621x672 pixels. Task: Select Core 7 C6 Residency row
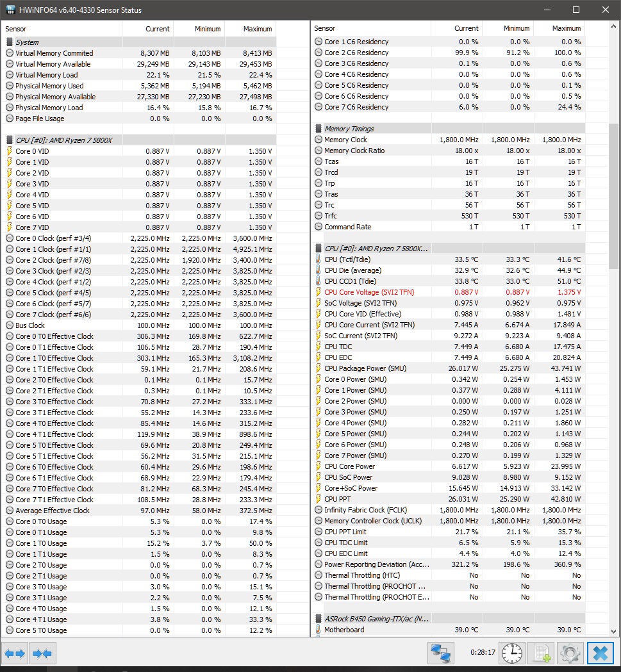448,107
